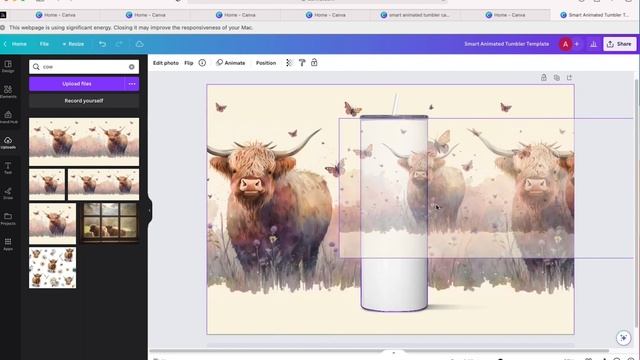Add a collaborator with plus icon
Viewport: 640px width, 360px height.
click(x=577, y=44)
